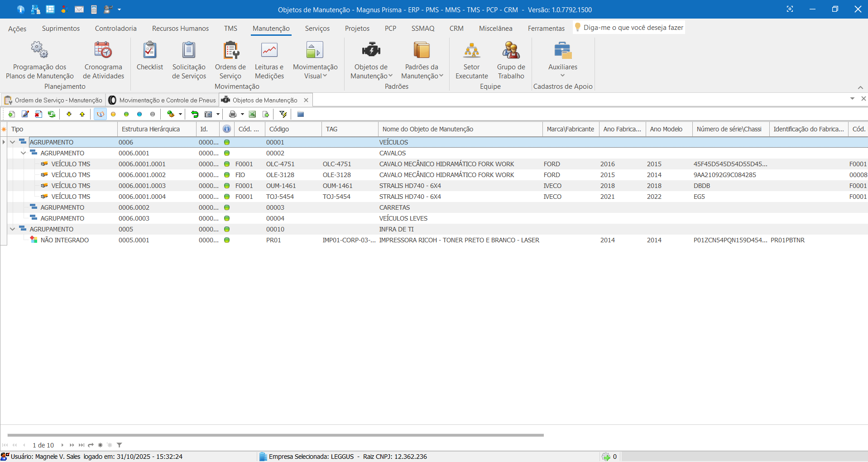Click the green refresh toolbar icon
This screenshot has width=868, height=462.
coord(52,114)
